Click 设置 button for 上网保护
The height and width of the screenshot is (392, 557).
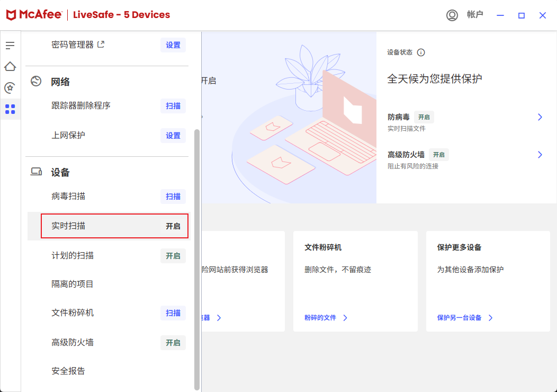(x=173, y=136)
